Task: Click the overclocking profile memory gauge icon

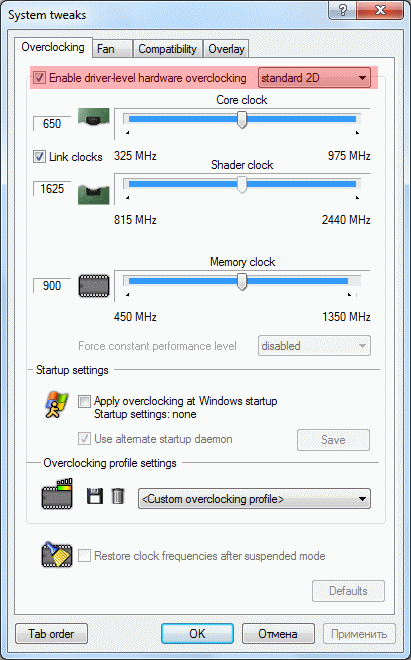Action: [57, 494]
